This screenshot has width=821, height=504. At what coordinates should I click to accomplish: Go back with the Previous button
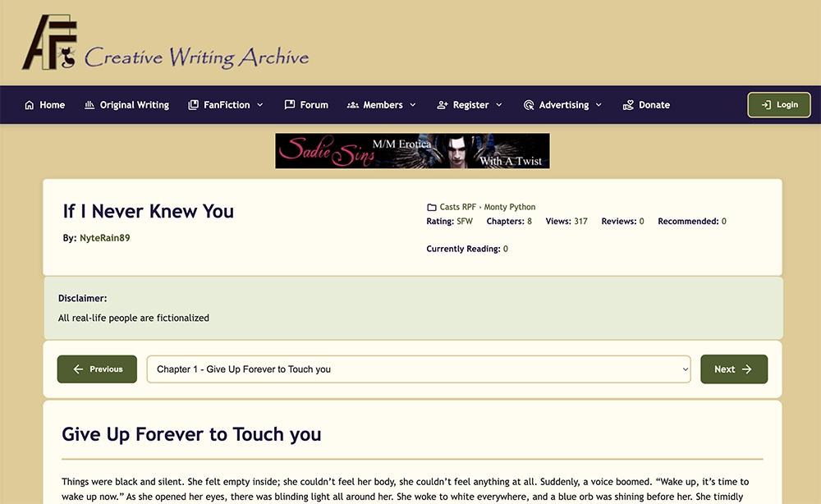tap(97, 369)
